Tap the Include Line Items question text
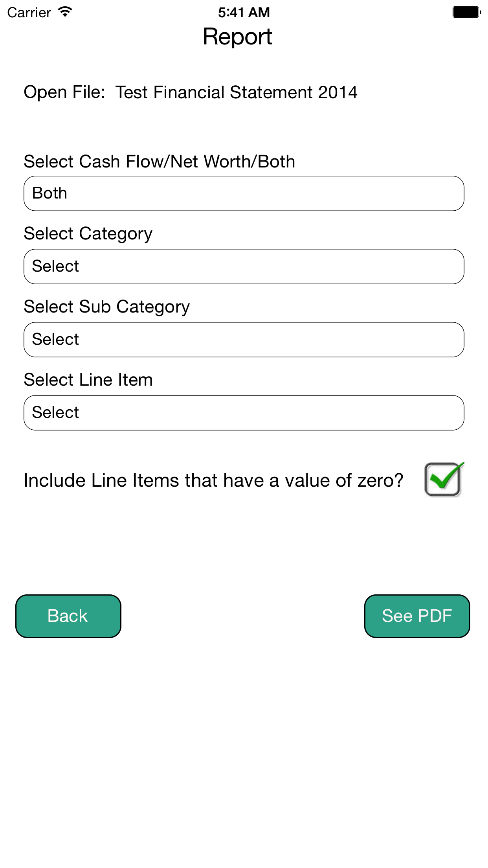Screen dimensions: 488x868 tap(214, 480)
